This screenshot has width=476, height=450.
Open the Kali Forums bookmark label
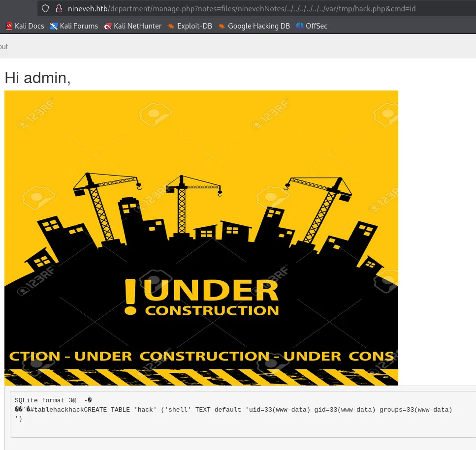[x=79, y=26]
